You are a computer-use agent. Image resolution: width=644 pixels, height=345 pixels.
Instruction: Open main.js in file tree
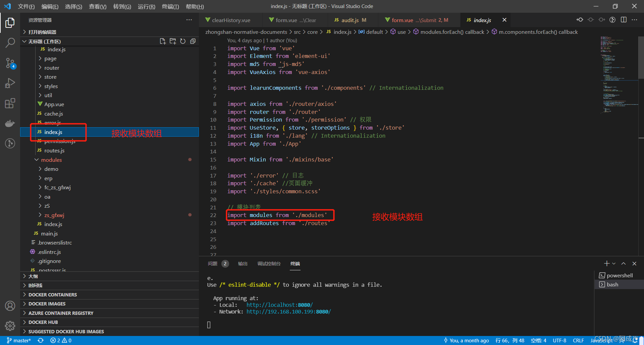click(x=49, y=233)
